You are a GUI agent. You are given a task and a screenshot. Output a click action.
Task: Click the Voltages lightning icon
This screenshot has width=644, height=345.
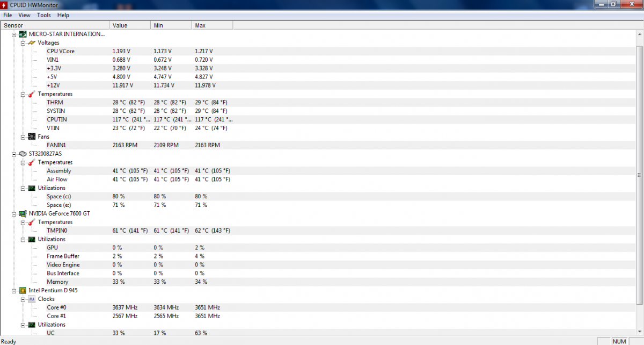[x=32, y=42]
